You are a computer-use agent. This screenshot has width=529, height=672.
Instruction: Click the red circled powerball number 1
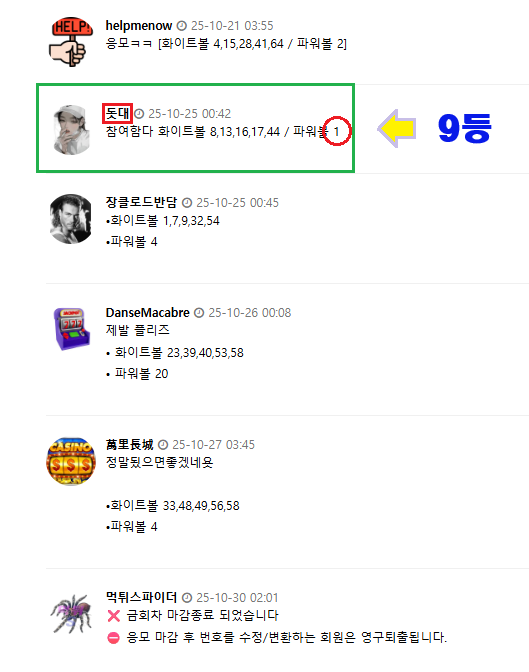click(x=337, y=131)
